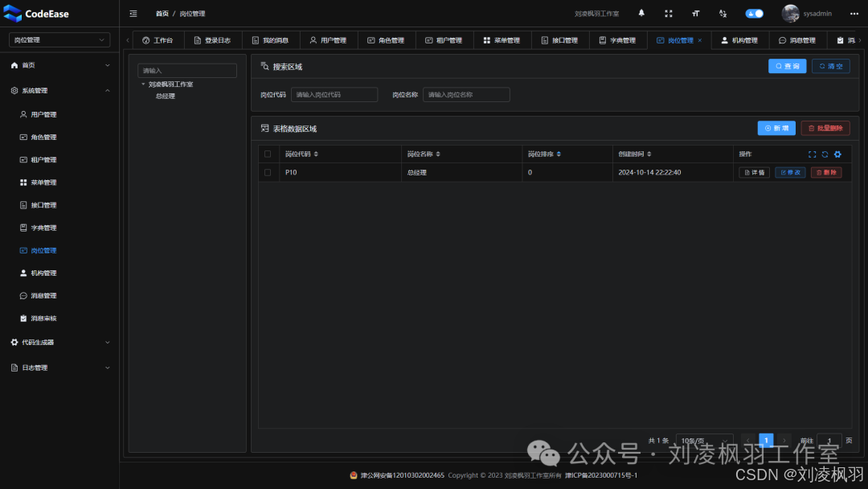Switch to the 我的消息 tab
Image resolution: width=868 pixels, height=489 pixels.
(271, 40)
